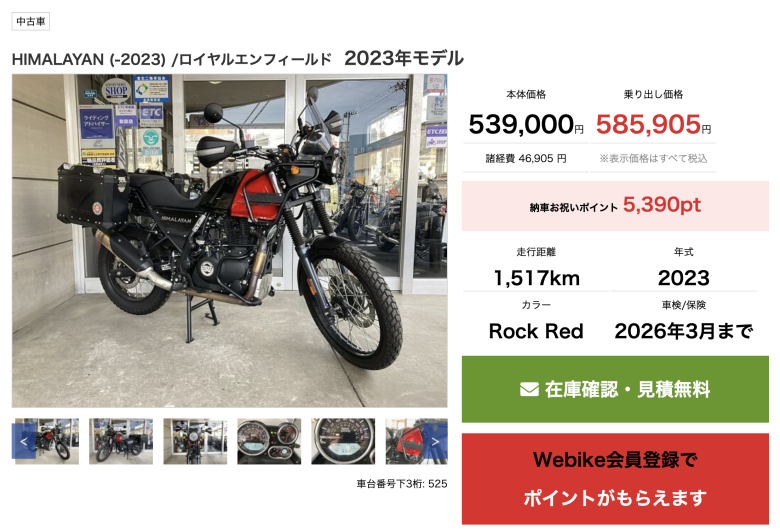View the close-up speedometer thumbnail
This screenshot has width=780, height=531.
coord(343,441)
